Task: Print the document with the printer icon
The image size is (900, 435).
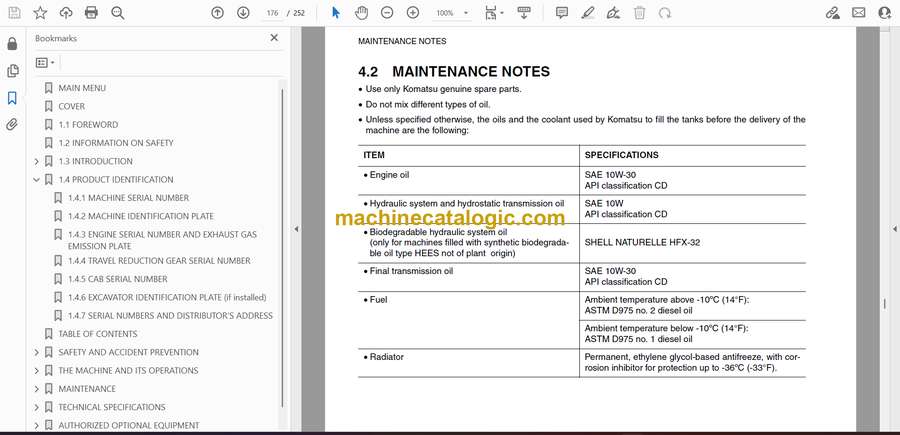Action: coord(91,13)
